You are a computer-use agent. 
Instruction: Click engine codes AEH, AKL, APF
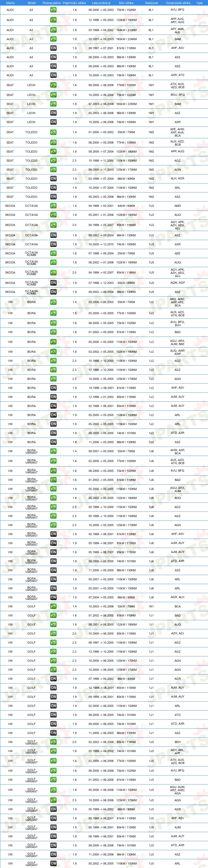tap(178, 752)
